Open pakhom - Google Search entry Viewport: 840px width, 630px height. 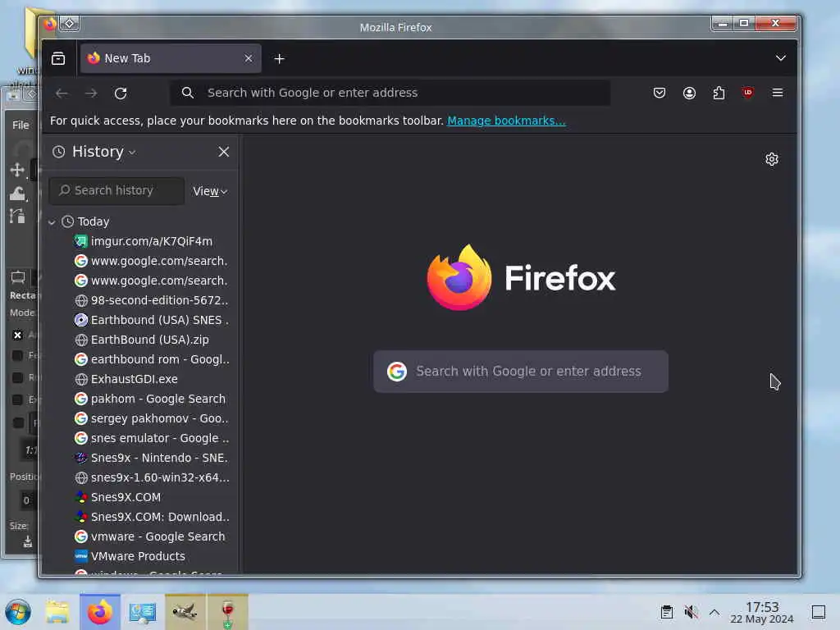point(149,399)
